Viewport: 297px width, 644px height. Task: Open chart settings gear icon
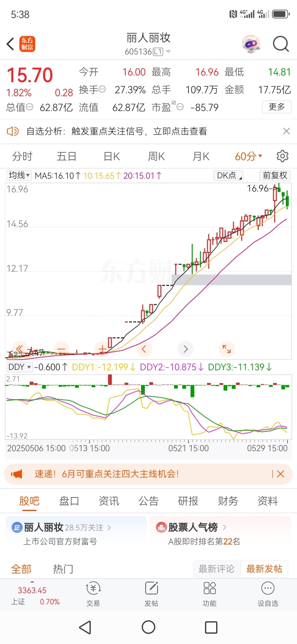[x=283, y=156]
